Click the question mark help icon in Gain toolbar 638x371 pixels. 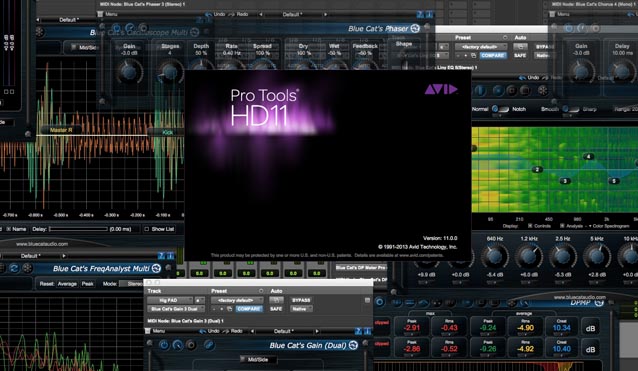click(358, 331)
